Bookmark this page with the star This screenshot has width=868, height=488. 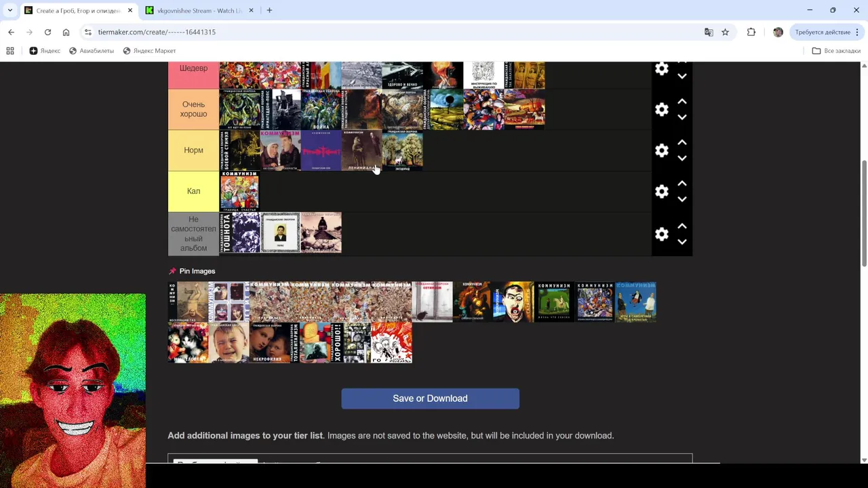coord(725,32)
